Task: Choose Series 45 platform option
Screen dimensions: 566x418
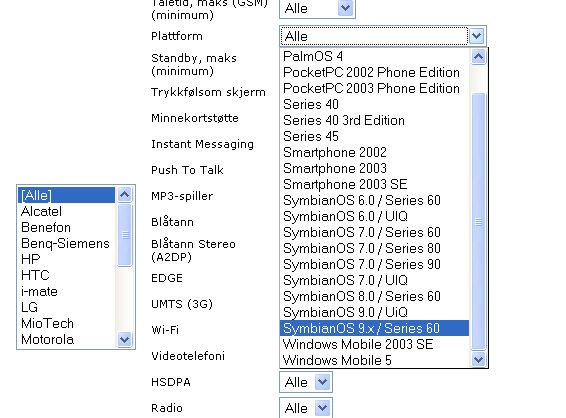Action: pyautogui.click(x=375, y=136)
